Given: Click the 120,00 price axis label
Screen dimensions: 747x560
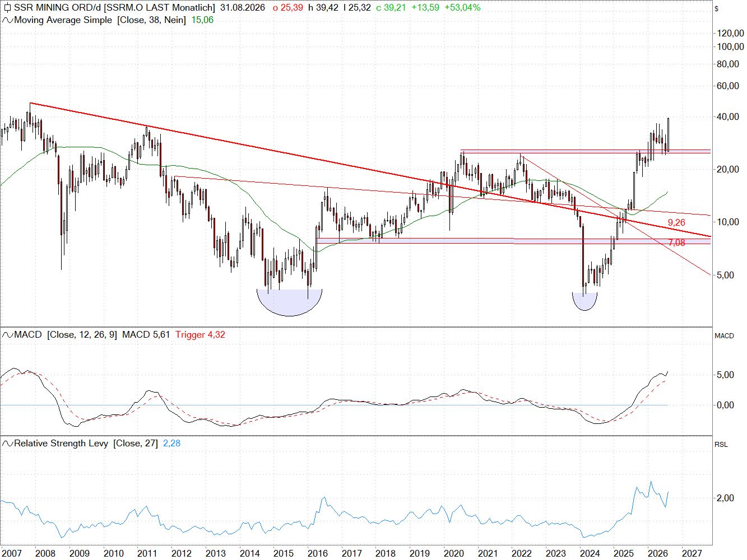Looking at the screenshot, I should [x=731, y=33].
